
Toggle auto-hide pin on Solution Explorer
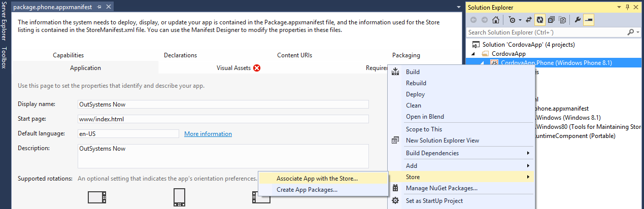(x=628, y=8)
